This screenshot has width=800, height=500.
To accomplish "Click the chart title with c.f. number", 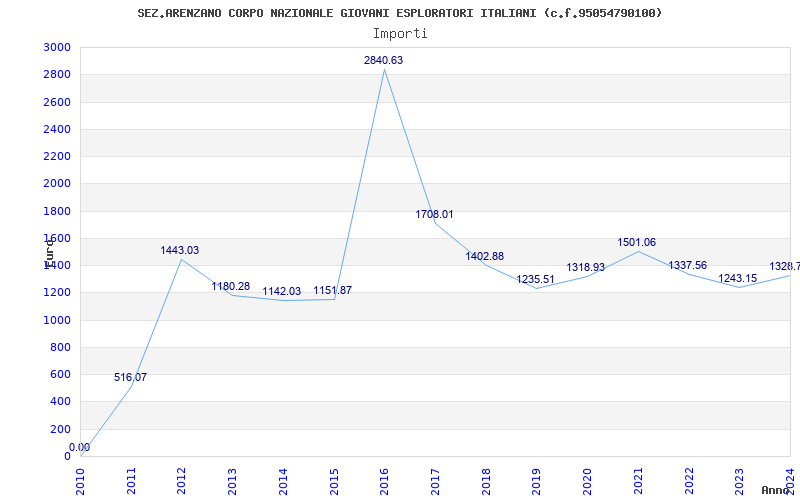I will click(x=400, y=13).
